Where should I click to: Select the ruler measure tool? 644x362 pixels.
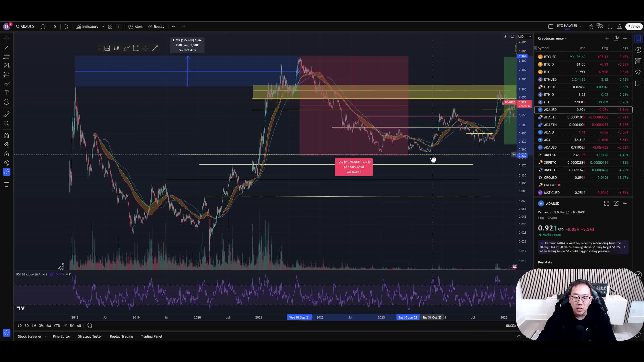tap(7, 114)
